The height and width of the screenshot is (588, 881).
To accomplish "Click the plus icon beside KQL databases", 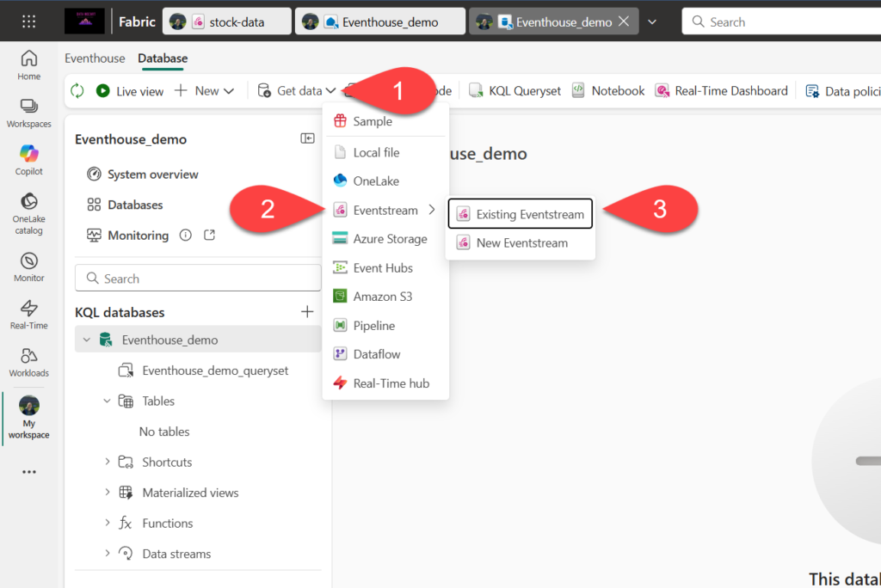I will click(307, 312).
